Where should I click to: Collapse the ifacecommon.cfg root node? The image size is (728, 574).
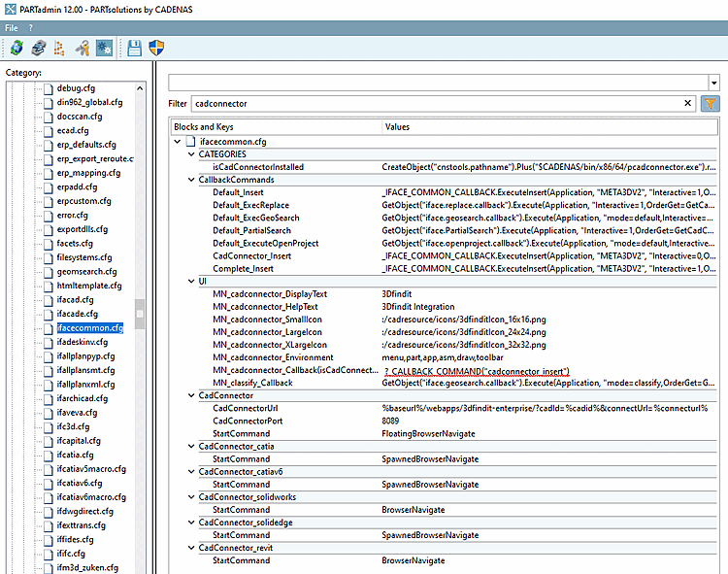(x=177, y=142)
